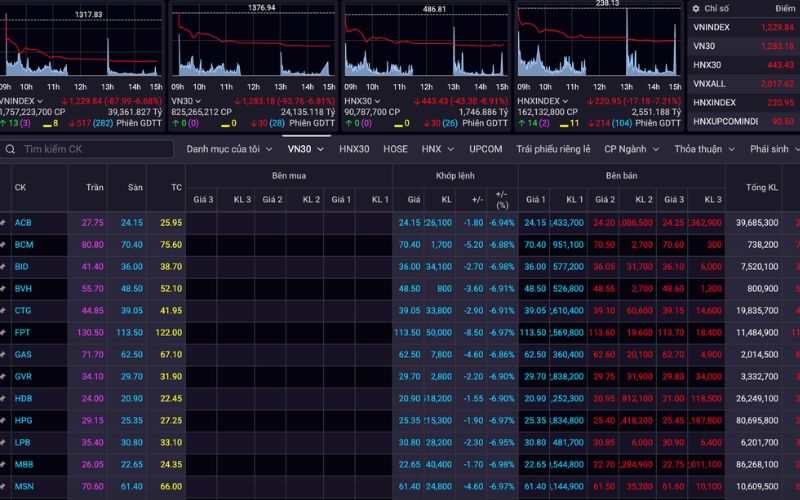Toggle the pin icon on LPB row
Viewport: 800px width, 500px height.
click(3, 442)
